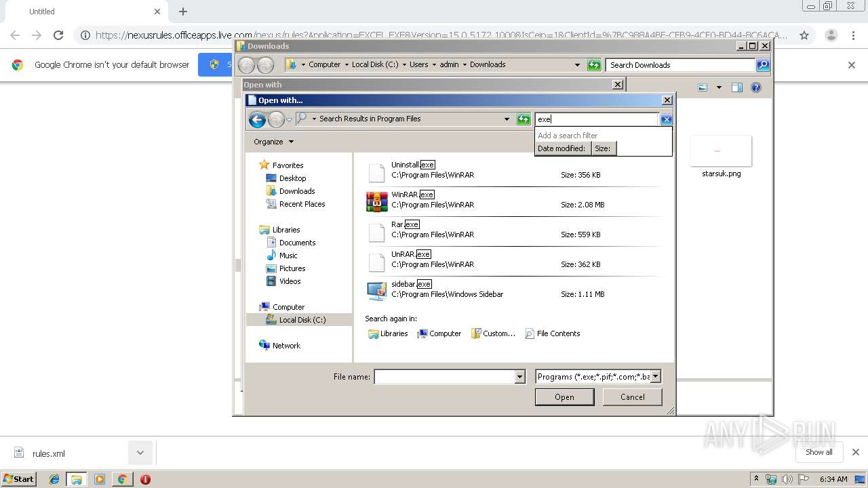
Task: Open view options dropdown arrow in Downloads
Action: tap(719, 87)
